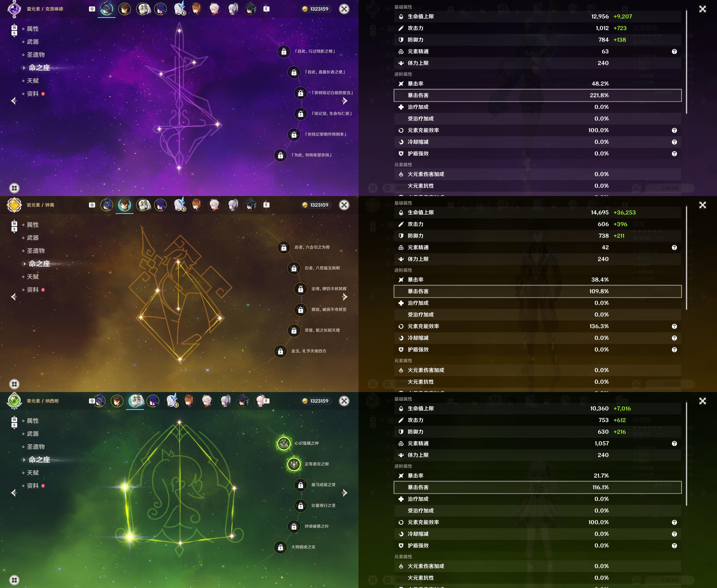Click the Dendro emblem beside 草元素 / 纳西妲
Image resolution: width=717 pixels, height=588 pixels.
click(14, 401)
